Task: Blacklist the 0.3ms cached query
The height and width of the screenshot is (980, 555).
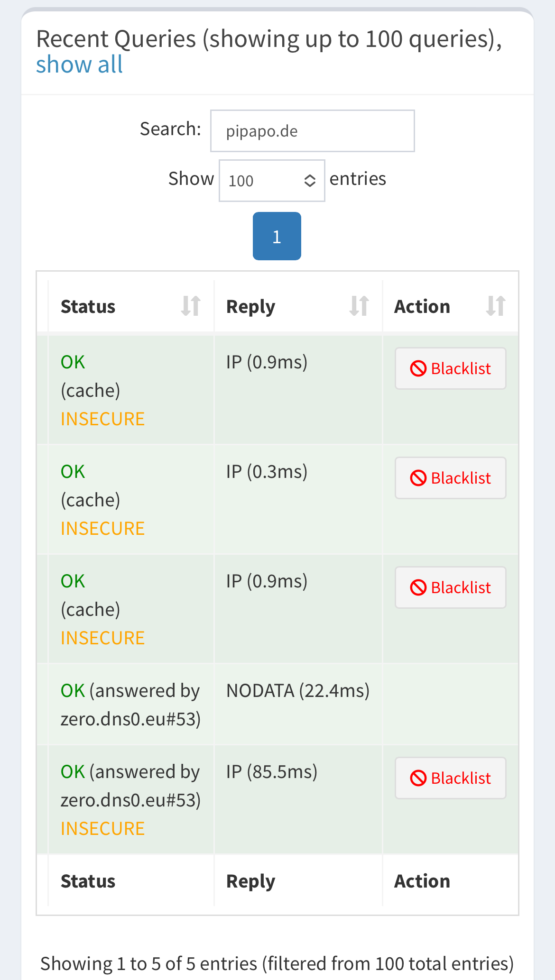Action: coord(450,478)
